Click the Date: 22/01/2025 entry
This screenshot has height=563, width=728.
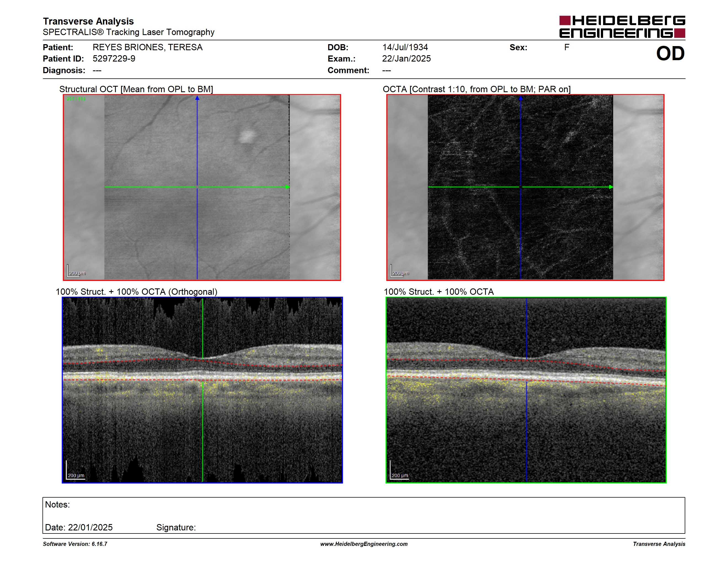(79, 528)
